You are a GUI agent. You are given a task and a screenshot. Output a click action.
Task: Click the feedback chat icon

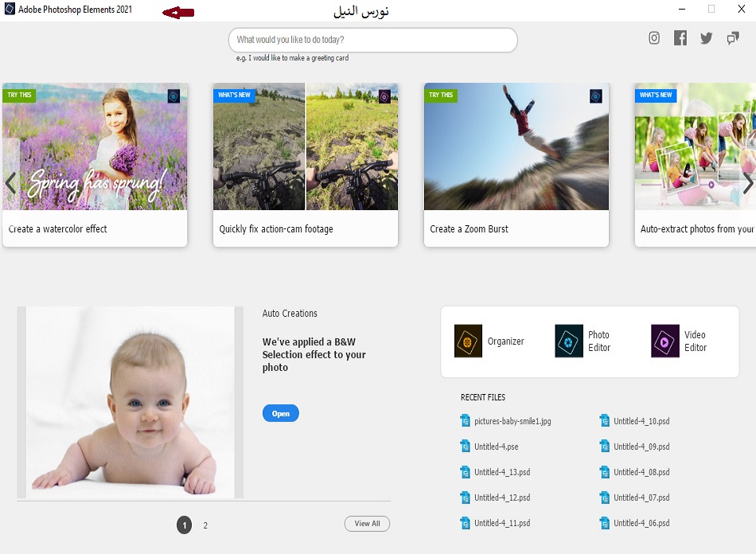tap(732, 38)
